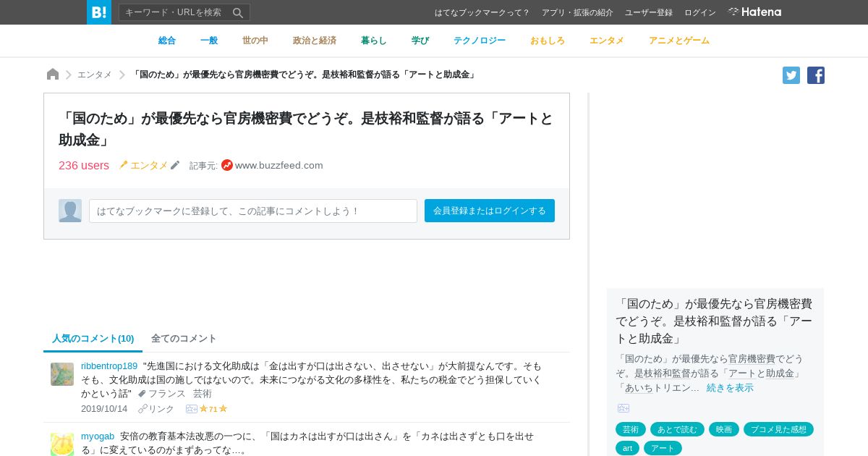The width and height of the screenshot is (868, 456).
Task: Click the Hatena Bookmark B! logo
Action: (99, 12)
